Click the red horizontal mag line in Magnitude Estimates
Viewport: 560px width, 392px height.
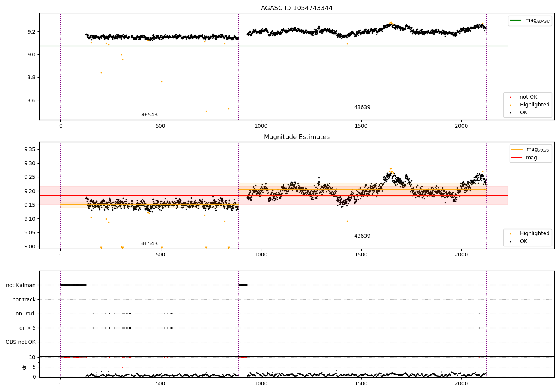[273, 195]
